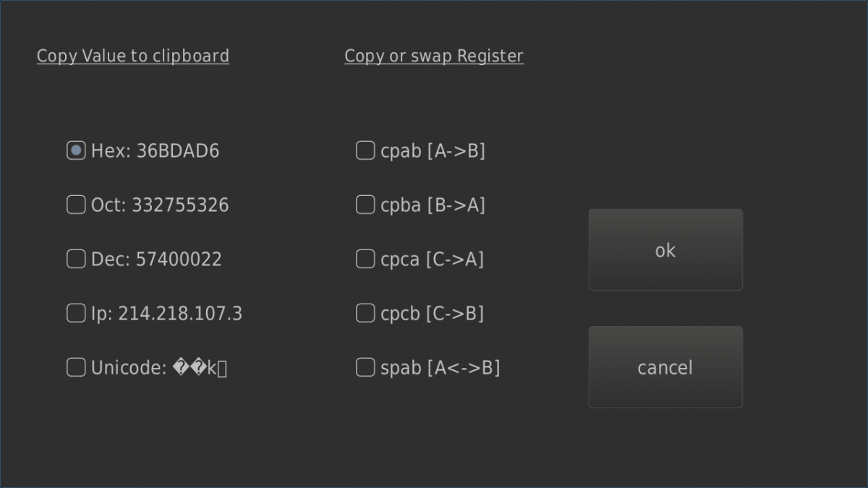This screenshot has width=868, height=488.
Task: Click the 'Copy Value to clipboard' heading
Action: (x=133, y=56)
